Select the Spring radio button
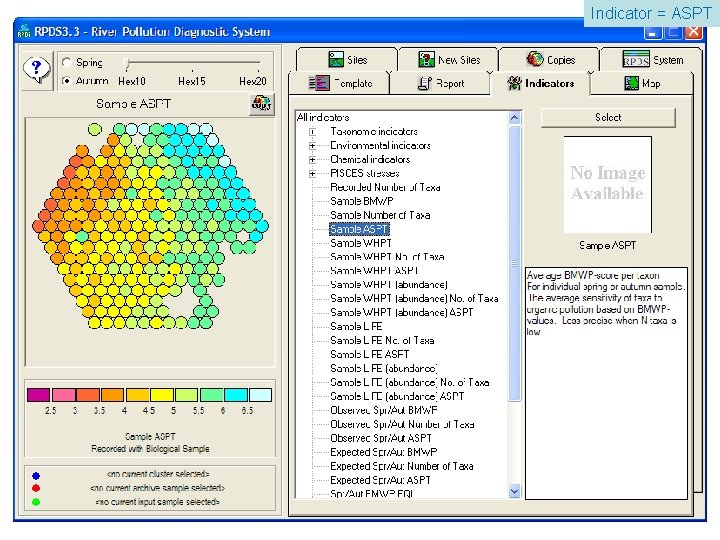The width and height of the screenshot is (720, 540). pyautogui.click(x=67, y=62)
